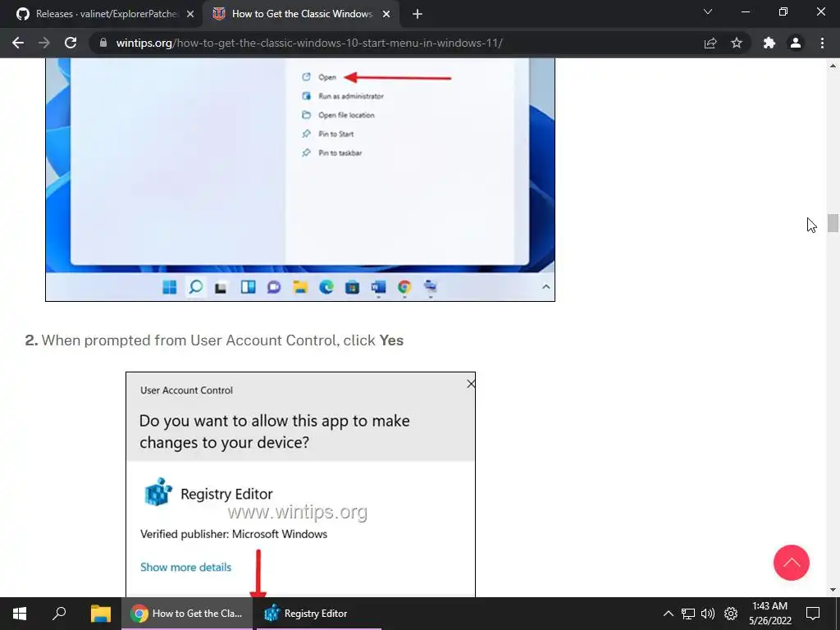View site information via the lock icon
Image resolution: width=840 pixels, height=630 pixels.
tap(104, 43)
